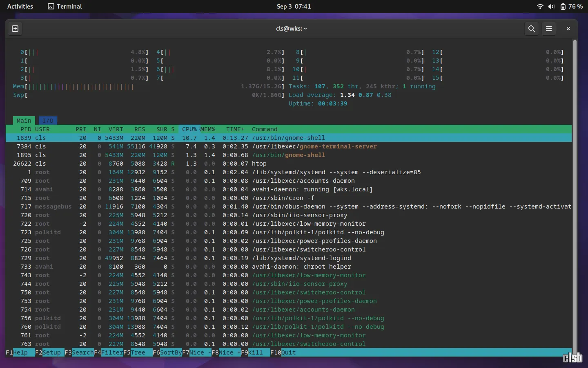Select the dbus-daemon --system process row

(289, 206)
